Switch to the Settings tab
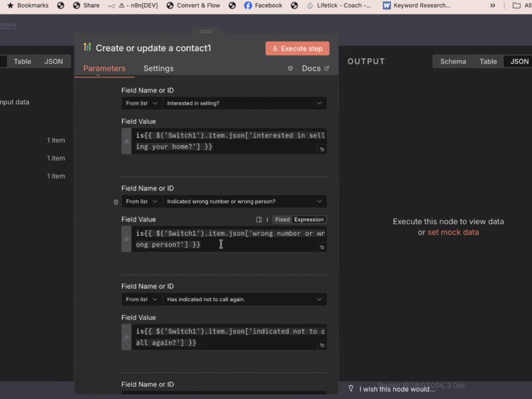Screen dimensions: 532x399 click(159, 68)
